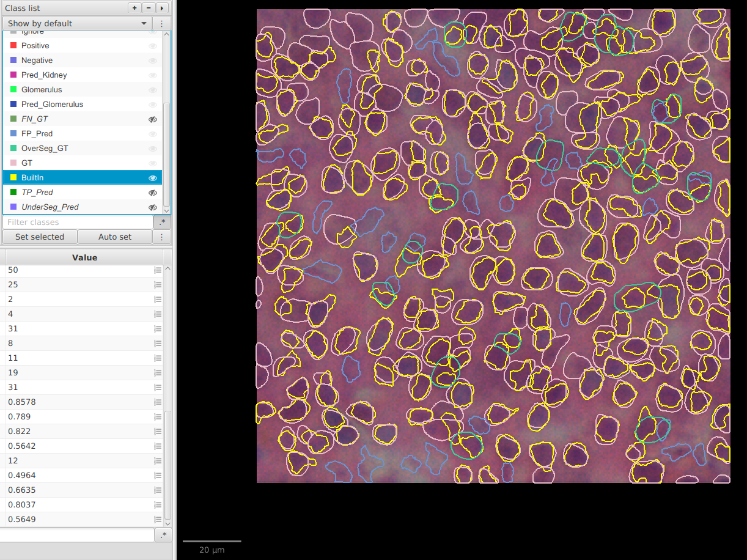Screen dimensions: 747x560
Task: Open the three-dot menu beside Auto set
Action: (x=161, y=237)
